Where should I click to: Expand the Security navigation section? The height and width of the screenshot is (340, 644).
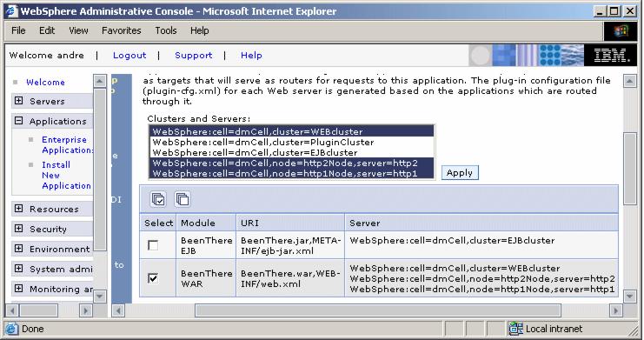coord(18,229)
